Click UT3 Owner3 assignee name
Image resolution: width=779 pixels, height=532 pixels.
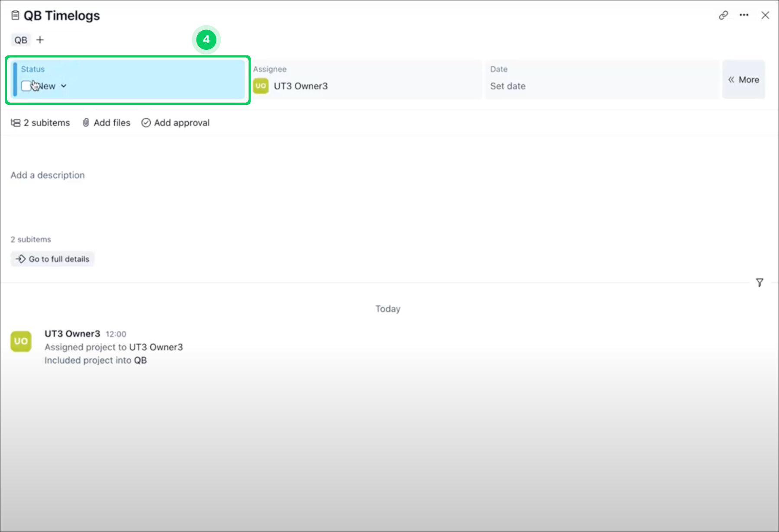pos(300,86)
